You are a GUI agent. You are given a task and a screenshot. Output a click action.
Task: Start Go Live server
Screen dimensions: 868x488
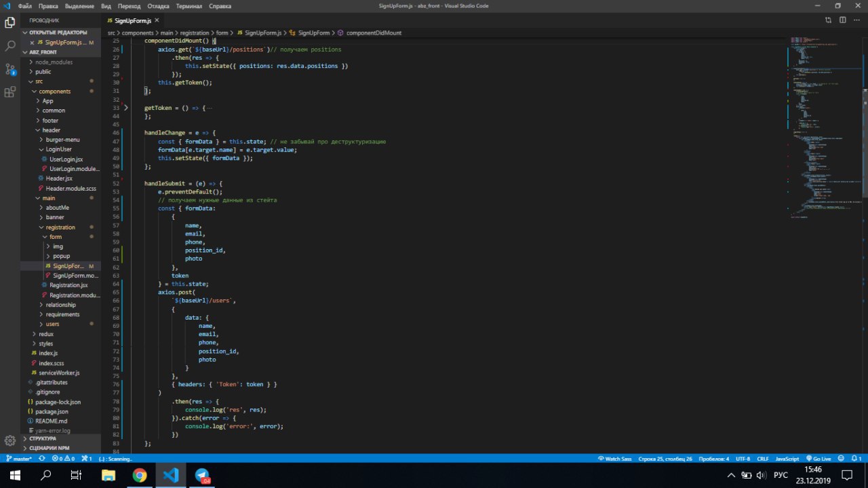[x=818, y=459]
